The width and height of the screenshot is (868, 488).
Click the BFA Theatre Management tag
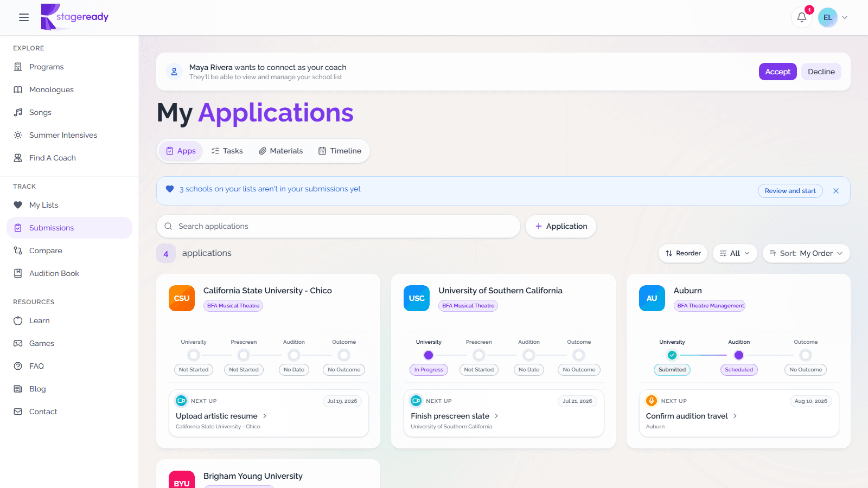point(710,306)
